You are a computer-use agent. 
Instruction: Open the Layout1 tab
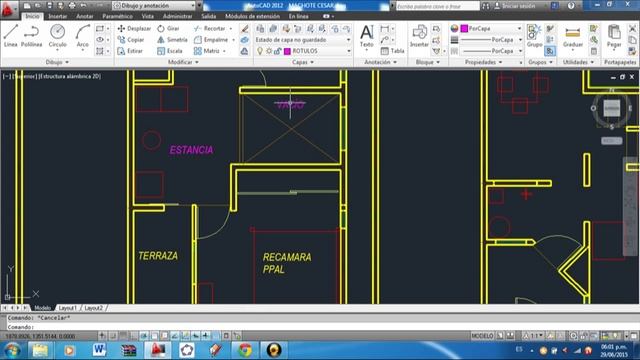pyautogui.click(x=67, y=308)
